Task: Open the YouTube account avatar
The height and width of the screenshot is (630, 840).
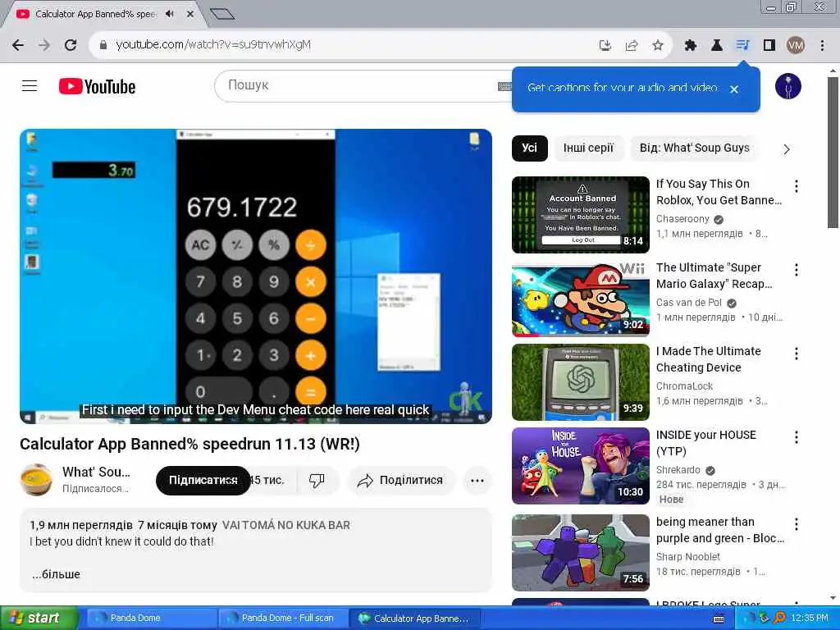Action: coord(788,86)
